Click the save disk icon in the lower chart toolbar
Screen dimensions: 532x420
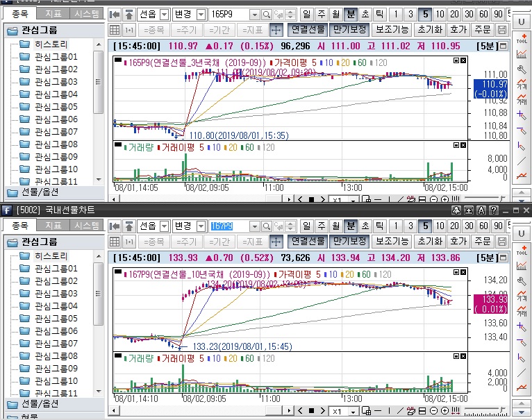[x=503, y=242]
